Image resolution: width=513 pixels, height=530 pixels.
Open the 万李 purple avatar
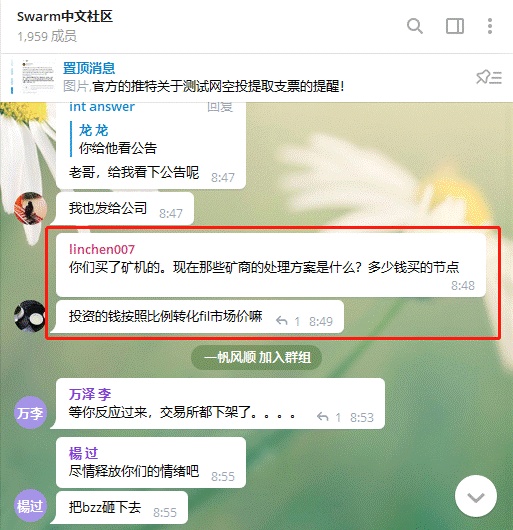click(30, 413)
